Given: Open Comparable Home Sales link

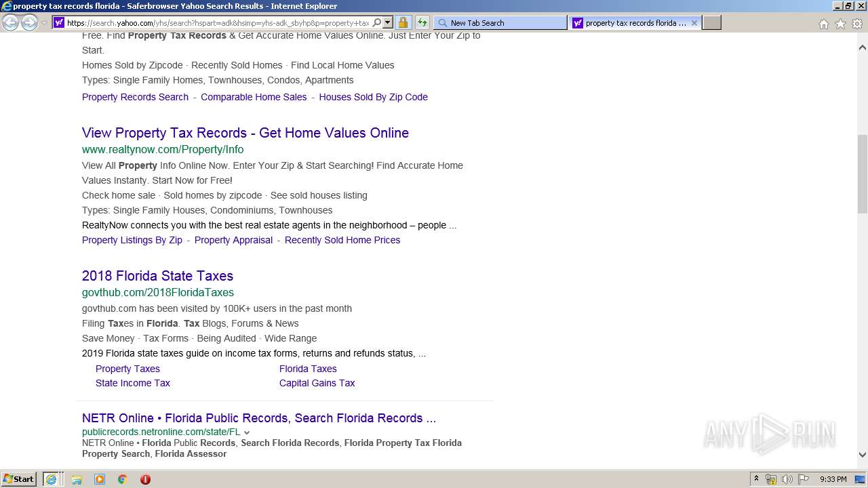Looking at the screenshot, I should [254, 97].
